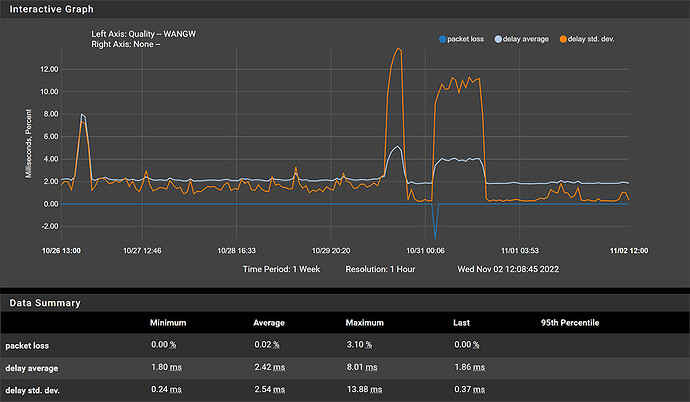Click the Interactive Graph panel heading
This screenshot has width=690, height=402.
(x=51, y=9)
